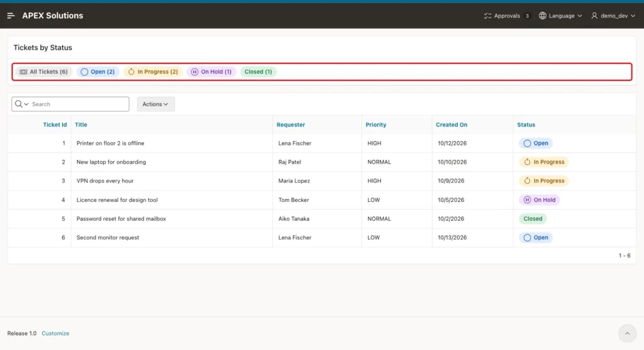Click timer icon in ticket 3 In Progress badge
The width and height of the screenshot is (644, 350).
(x=527, y=181)
